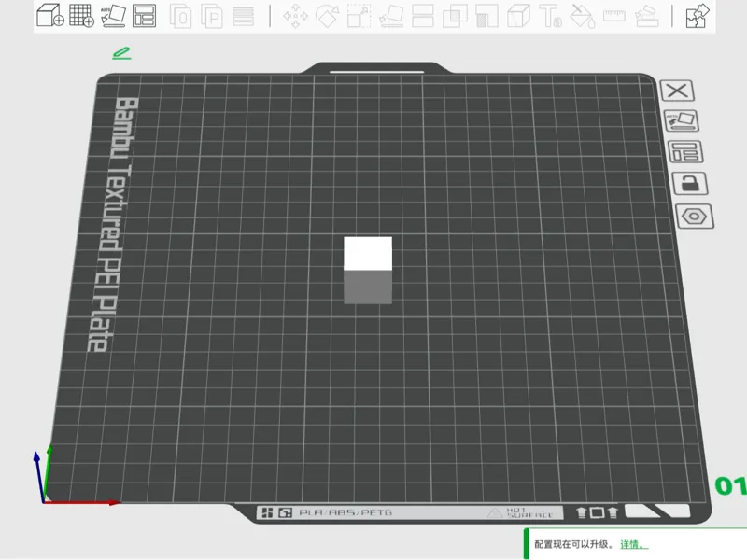Edit plate name with green pencil icon
This screenshot has height=560, width=747.
point(121,53)
